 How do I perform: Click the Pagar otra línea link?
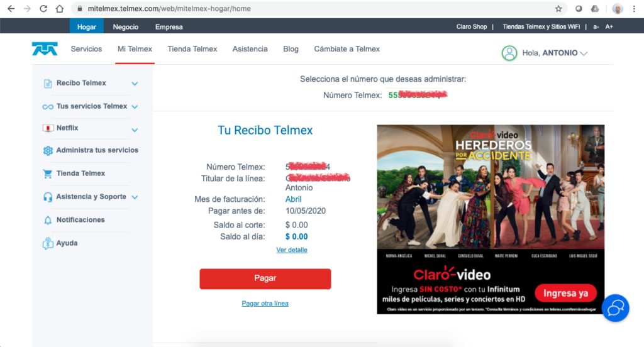pos(265,304)
